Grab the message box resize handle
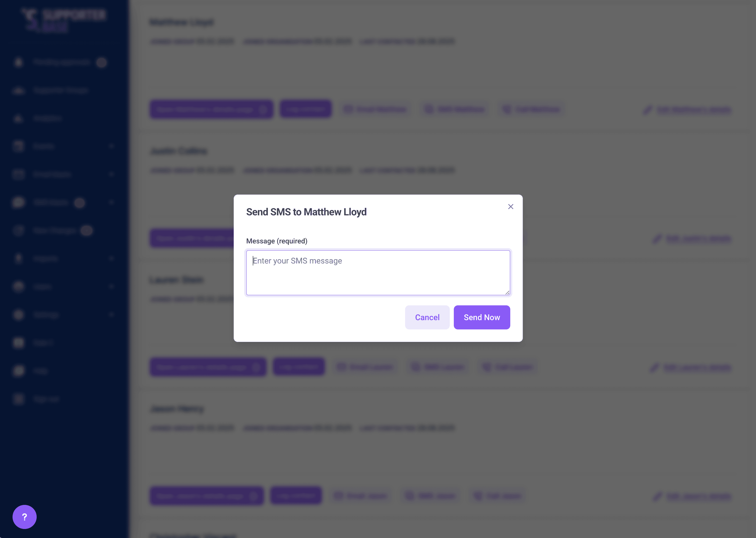This screenshot has width=756, height=538. 507,292
